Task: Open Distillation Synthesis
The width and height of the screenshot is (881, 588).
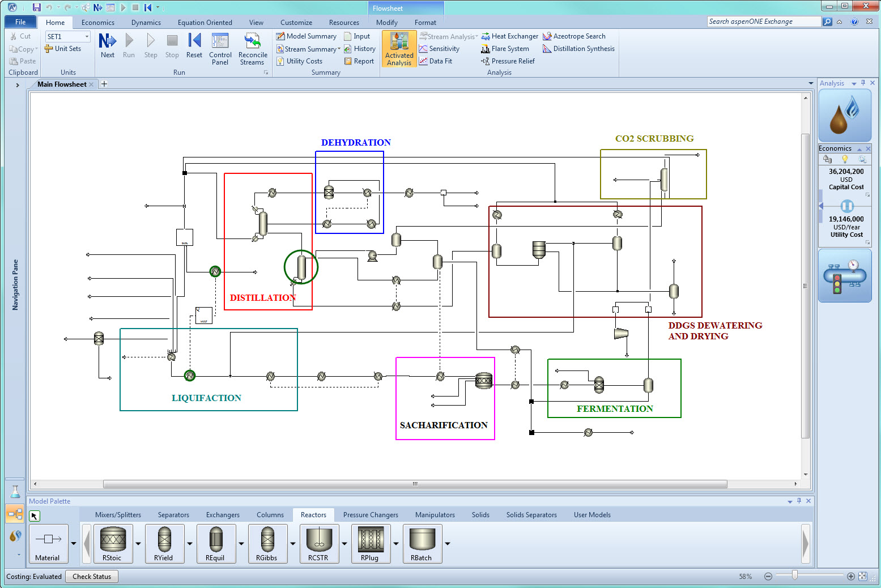Action: tap(578, 49)
